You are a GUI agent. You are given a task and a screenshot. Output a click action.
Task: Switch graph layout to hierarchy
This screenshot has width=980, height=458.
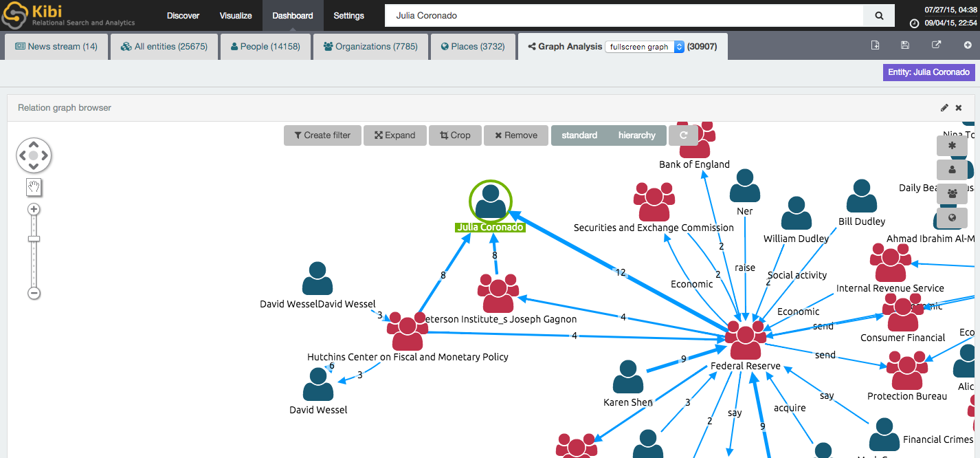[637, 135]
